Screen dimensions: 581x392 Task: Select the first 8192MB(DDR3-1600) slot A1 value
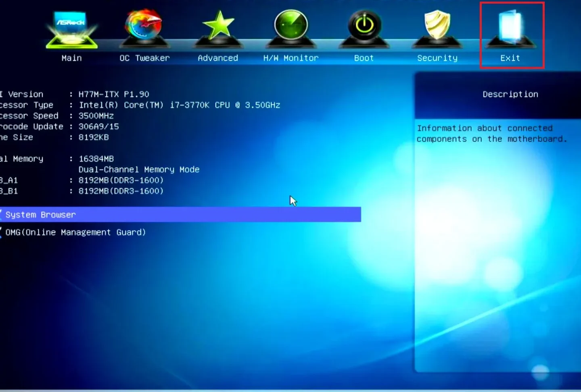[121, 180]
